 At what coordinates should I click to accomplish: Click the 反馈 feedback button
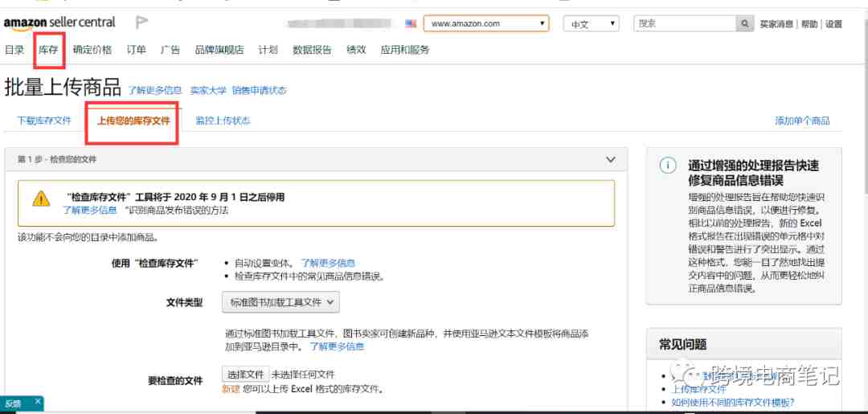14,403
